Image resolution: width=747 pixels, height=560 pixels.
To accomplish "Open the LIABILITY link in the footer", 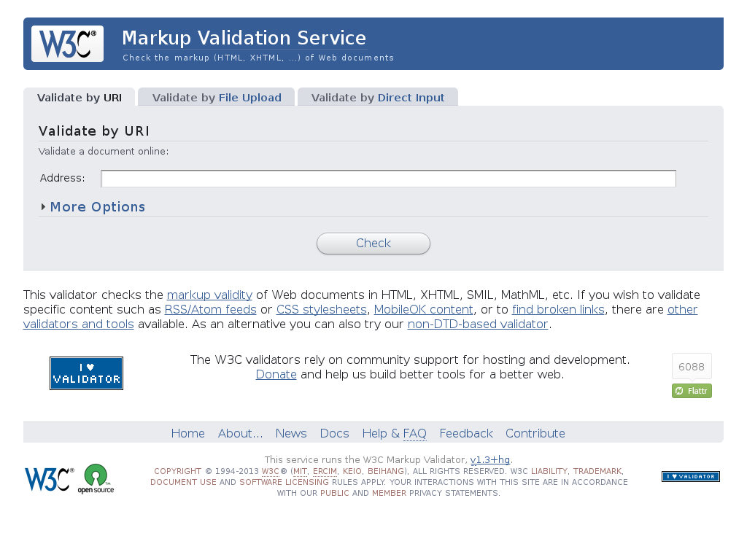I will click(x=549, y=471).
